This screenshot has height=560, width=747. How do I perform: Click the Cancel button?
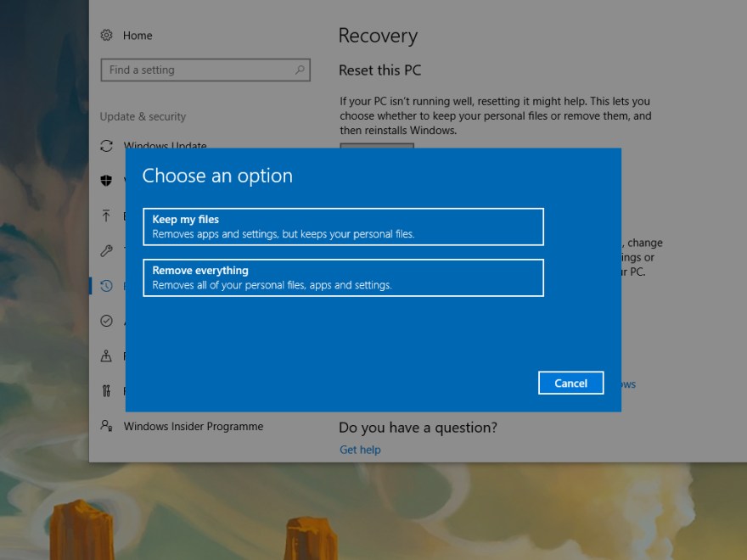pyautogui.click(x=570, y=383)
